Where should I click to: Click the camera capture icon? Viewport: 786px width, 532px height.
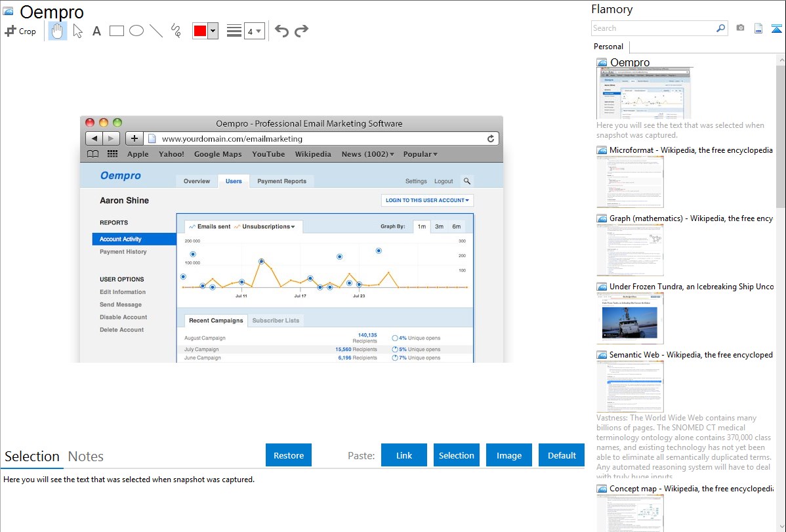pyautogui.click(x=740, y=28)
